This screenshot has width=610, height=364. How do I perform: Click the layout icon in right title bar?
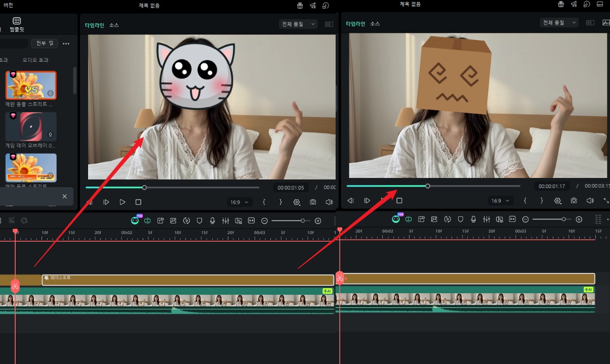point(600,4)
